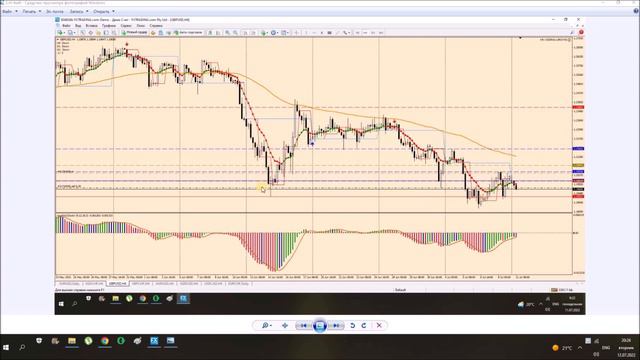Open Графики menu in pictured MetaTrader window

[x=109, y=26]
